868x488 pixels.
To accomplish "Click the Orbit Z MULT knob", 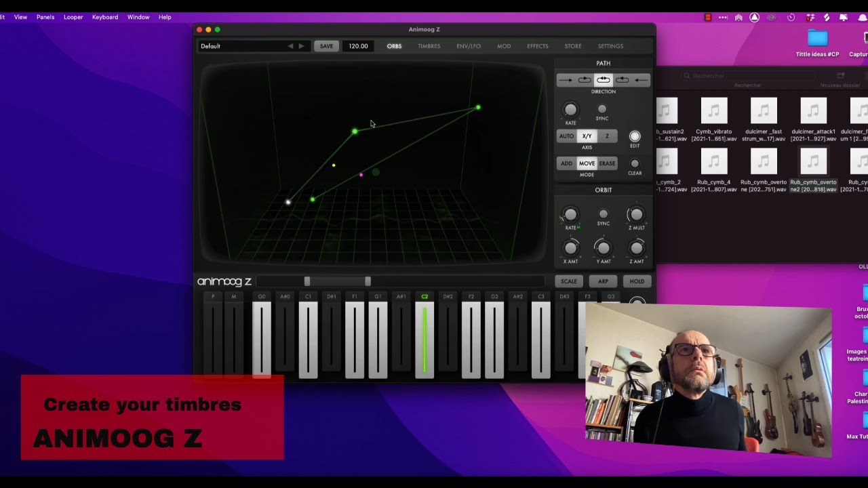I will click(x=636, y=215).
